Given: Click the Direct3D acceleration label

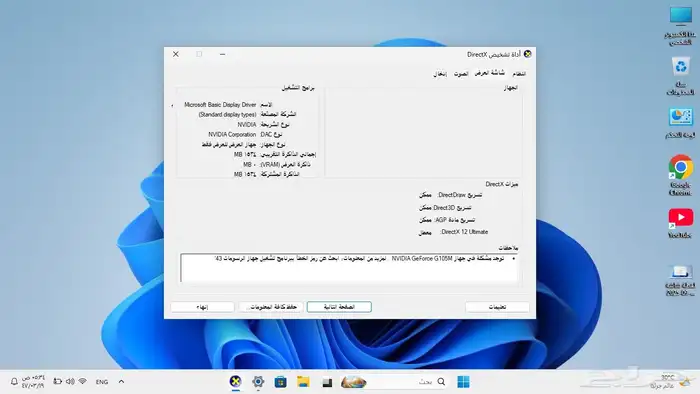Looking at the screenshot, I should click(x=452, y=207).
